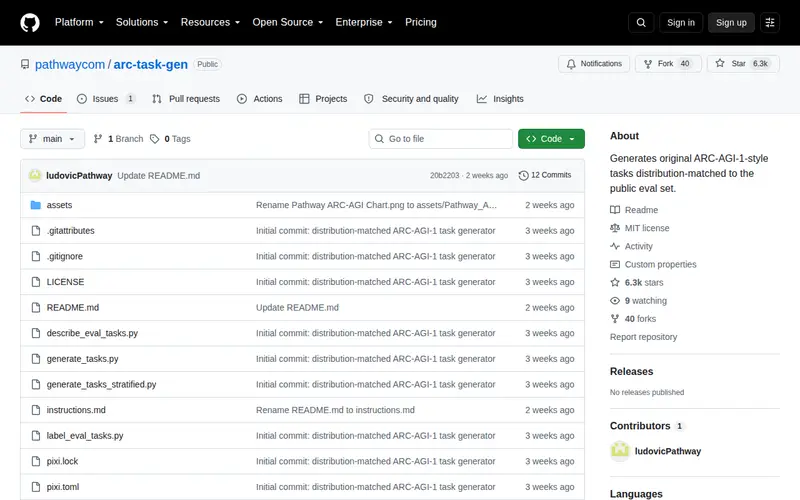Expand the Solutions menu
Viewport: 800px width, 500px height.
pos(142,22)
